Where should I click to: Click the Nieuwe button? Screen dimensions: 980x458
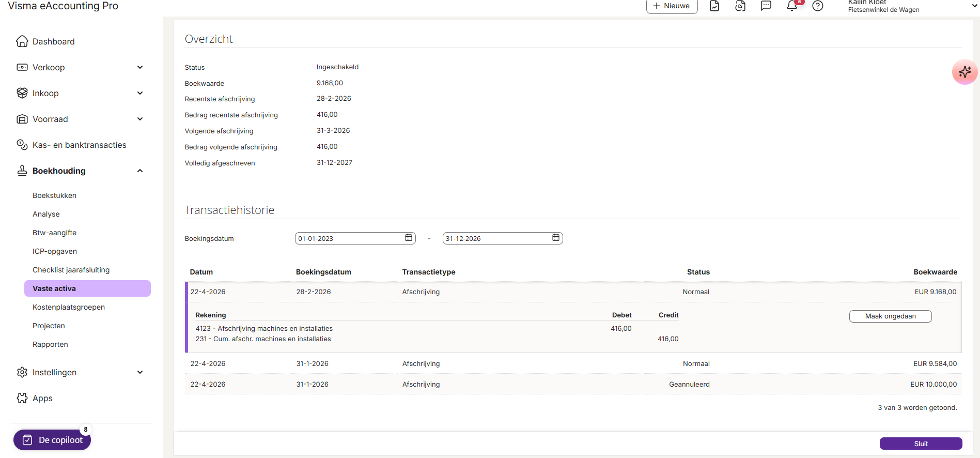coord(672,6)
